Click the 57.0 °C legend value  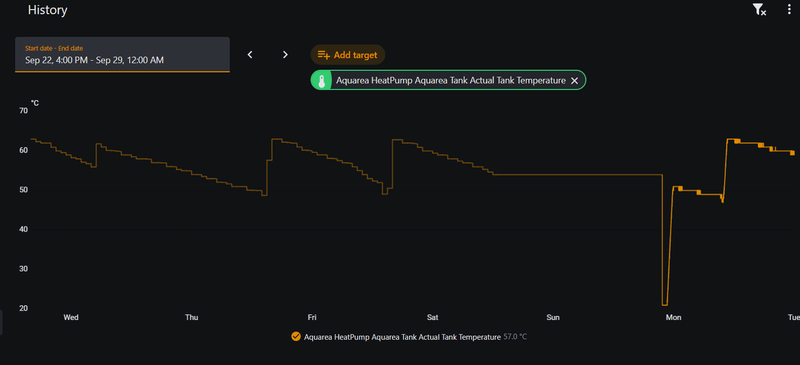[515, 337]
